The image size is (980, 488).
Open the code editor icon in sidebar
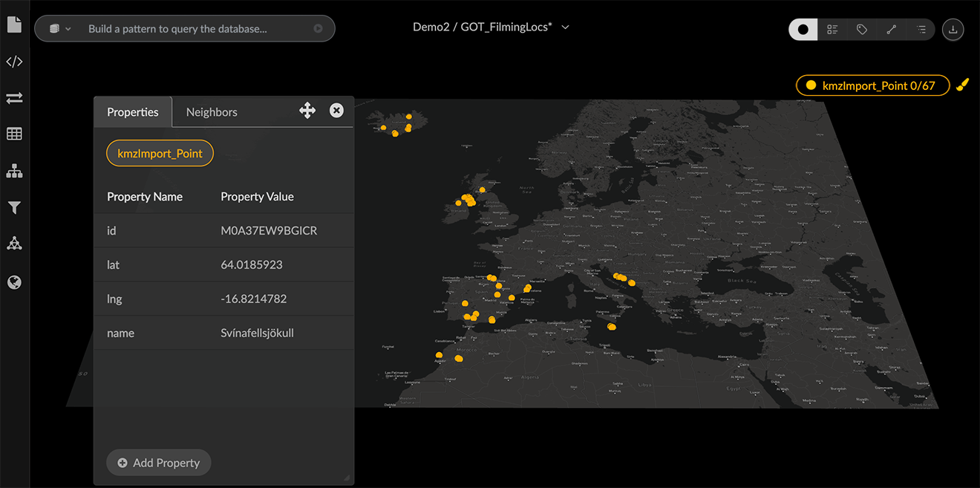coord(14,62)
